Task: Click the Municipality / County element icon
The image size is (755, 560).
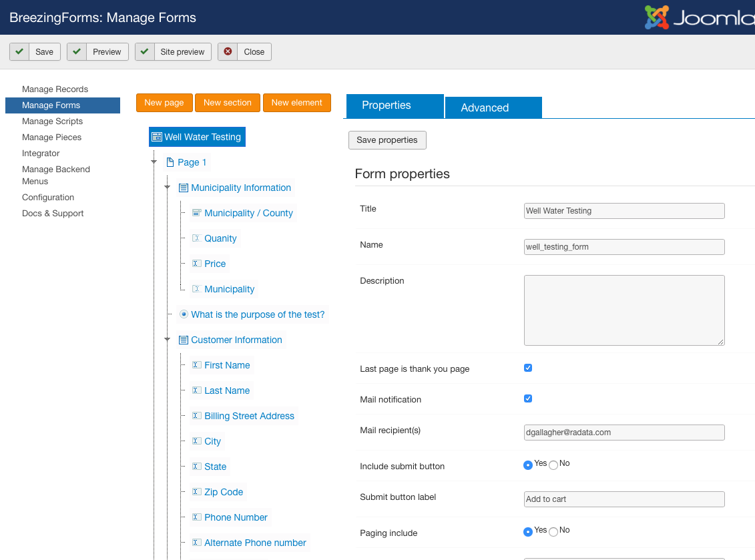Action: pos(196,213)
